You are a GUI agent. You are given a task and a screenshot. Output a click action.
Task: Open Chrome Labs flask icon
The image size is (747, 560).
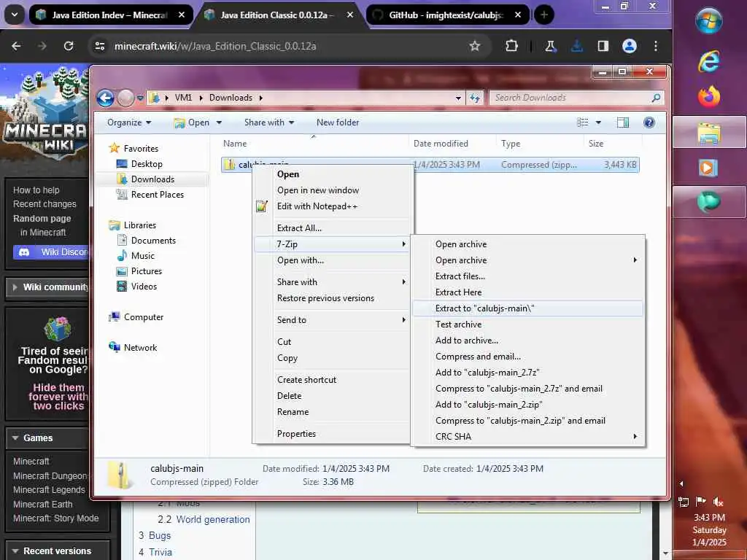coord(550,46)
